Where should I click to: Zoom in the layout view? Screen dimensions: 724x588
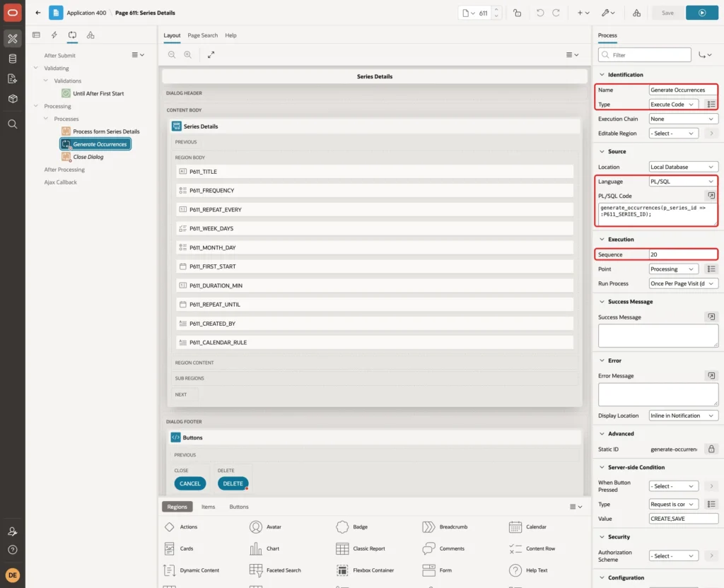pos(188,54)
